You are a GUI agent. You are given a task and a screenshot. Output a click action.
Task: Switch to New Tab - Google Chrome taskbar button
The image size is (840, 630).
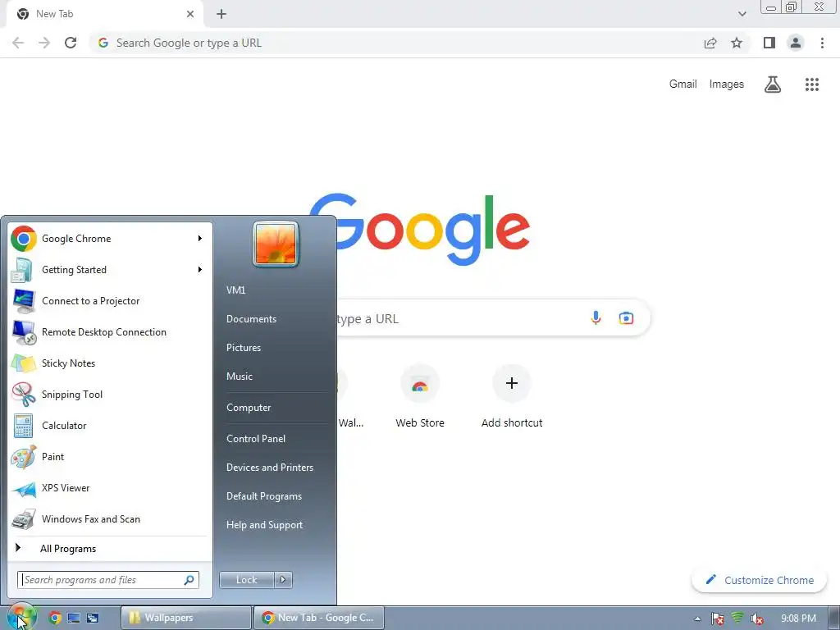click(x=318, y=618)
